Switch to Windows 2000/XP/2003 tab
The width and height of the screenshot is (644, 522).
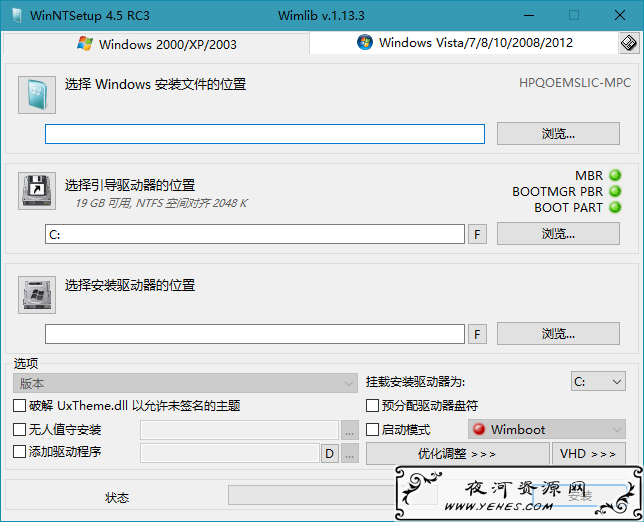point(156,44)
